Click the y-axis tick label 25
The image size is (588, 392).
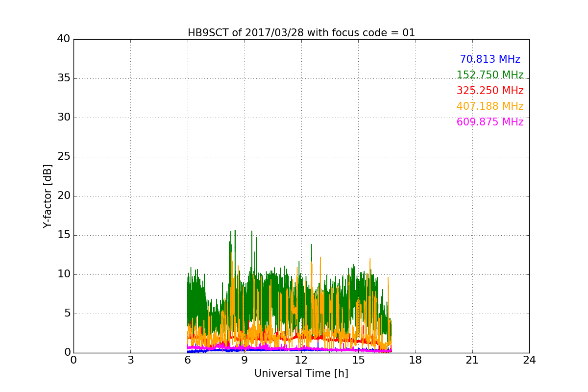64,157
